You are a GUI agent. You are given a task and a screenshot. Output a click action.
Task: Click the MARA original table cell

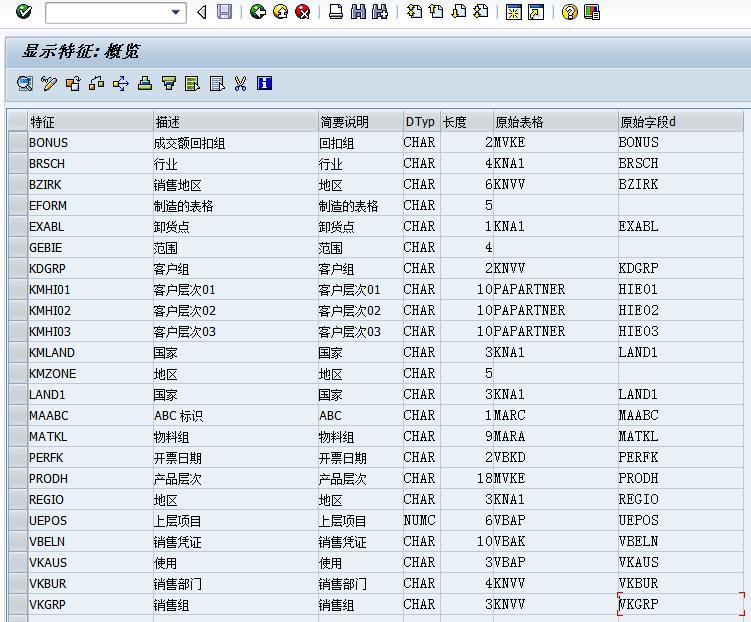[556, 437]
